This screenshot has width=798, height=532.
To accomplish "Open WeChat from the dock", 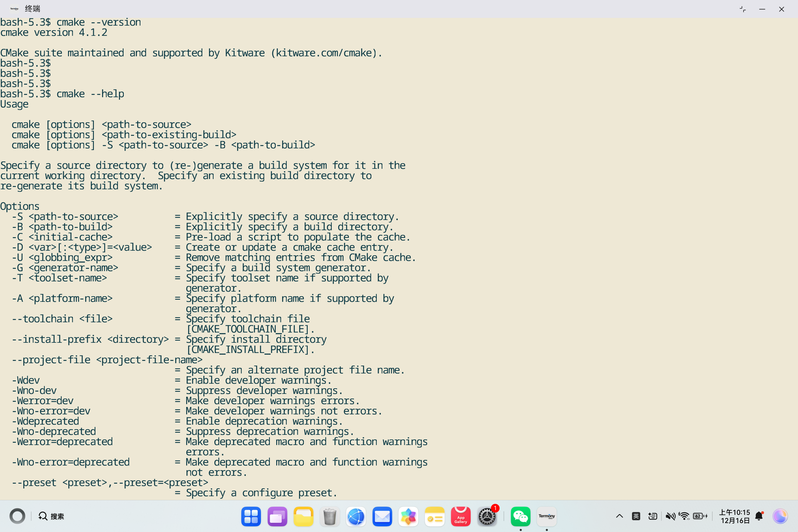I will [520, 516].
